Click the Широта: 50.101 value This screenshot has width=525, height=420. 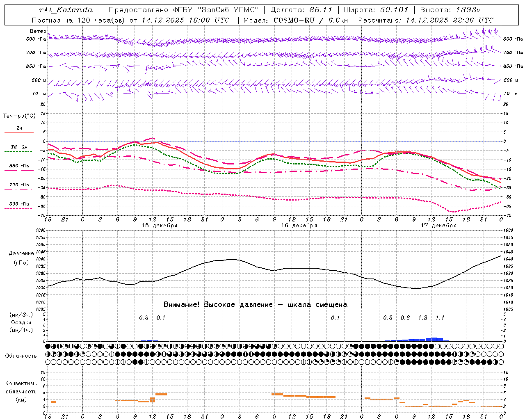point(376,10)
